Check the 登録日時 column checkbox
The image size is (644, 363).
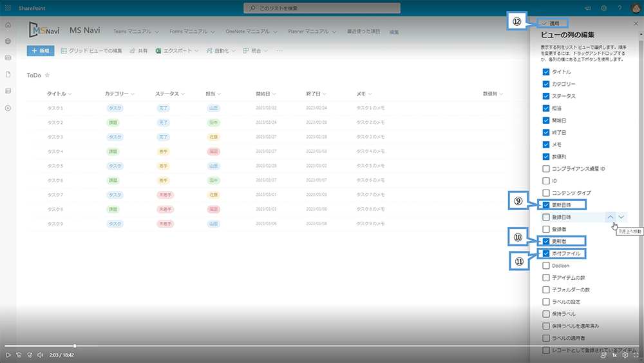click(546, 217)
